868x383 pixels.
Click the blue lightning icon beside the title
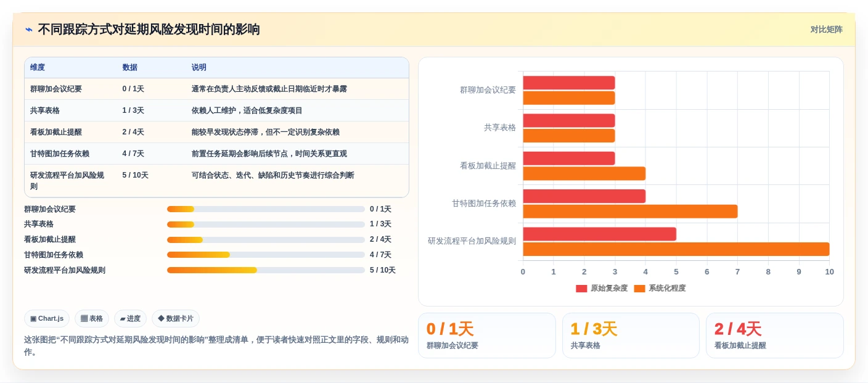[29, 30]
